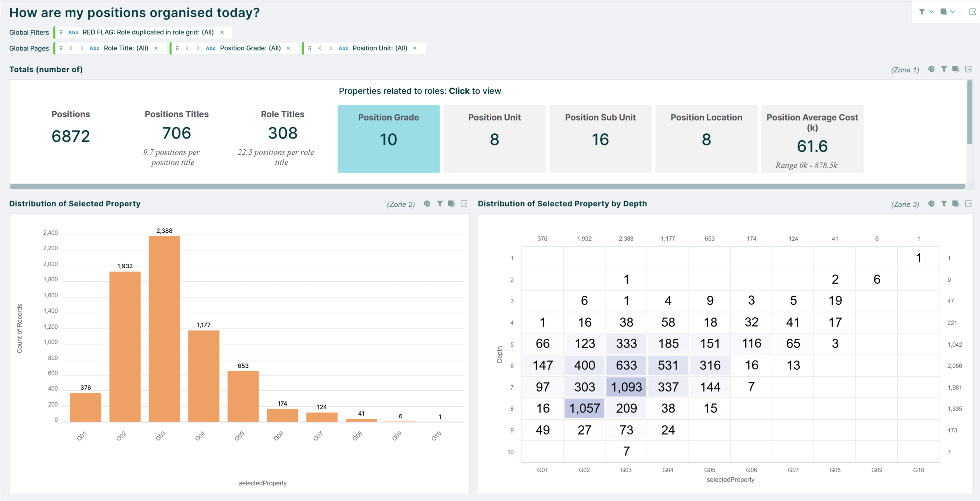
Task: Select the Position Average Cost (k) card
Action: click(812, 139)
